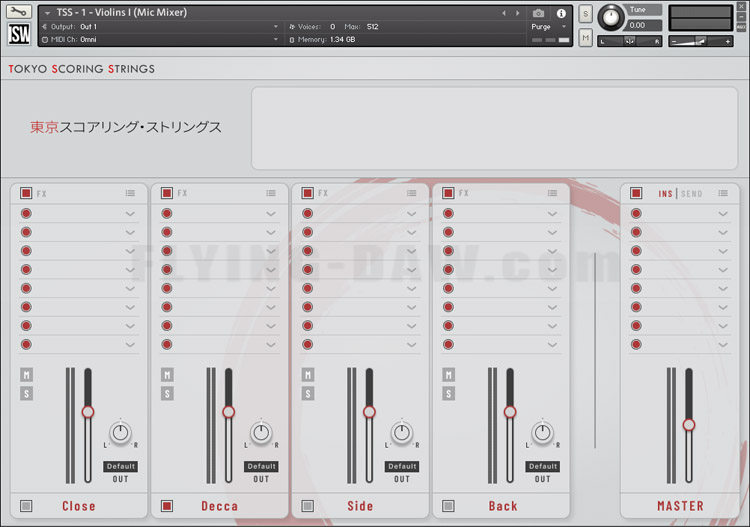Viewport: 750px width, 527px height.
Task: Disable the Decca microphone checkbox
Action: coord(167,506)
